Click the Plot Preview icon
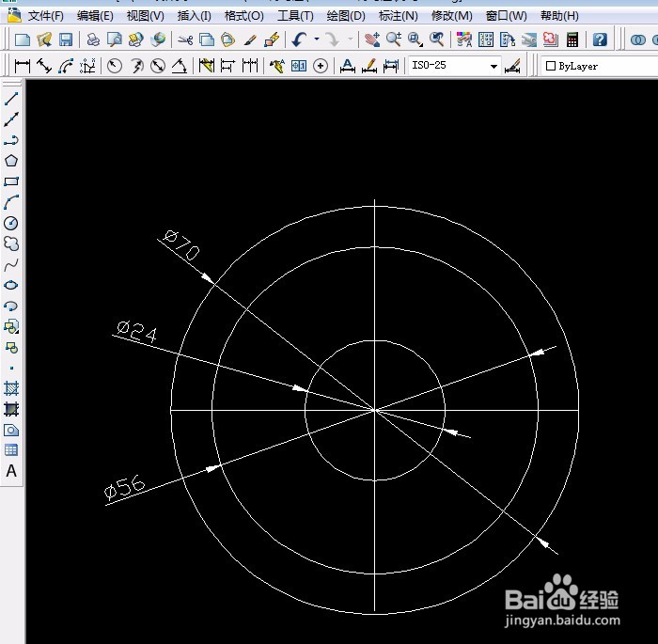This screenshot has height=644, width=658. click(x=114, y=39)
